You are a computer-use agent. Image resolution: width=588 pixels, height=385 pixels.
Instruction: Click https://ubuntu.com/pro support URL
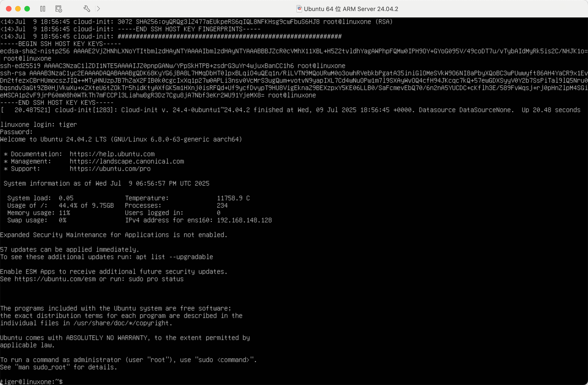pyautogui.click(x=110, y=169)
